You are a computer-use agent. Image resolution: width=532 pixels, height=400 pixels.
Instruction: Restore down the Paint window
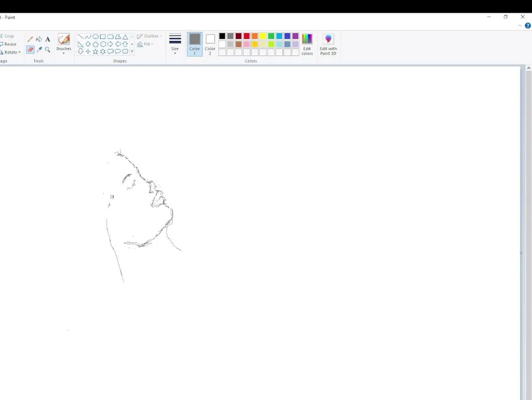[x=505, y=17]
